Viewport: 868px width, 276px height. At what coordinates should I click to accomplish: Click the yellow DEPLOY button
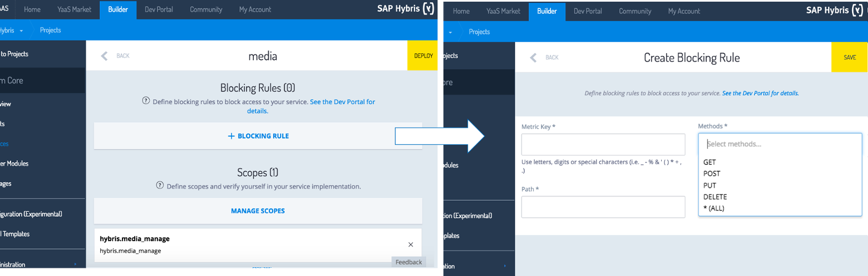422,55
